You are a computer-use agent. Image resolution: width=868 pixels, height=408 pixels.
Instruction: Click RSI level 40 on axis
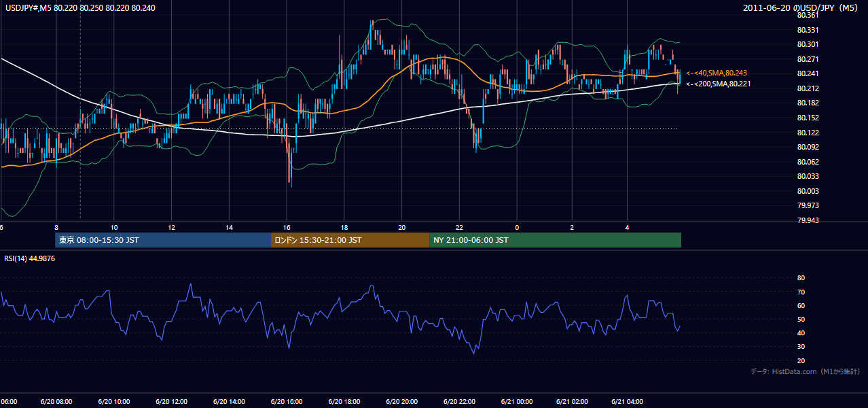(801, 333)
